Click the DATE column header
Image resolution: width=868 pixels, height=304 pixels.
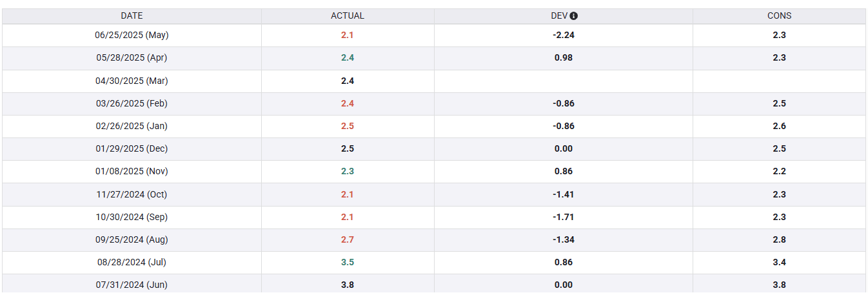[x=132, y=16]
